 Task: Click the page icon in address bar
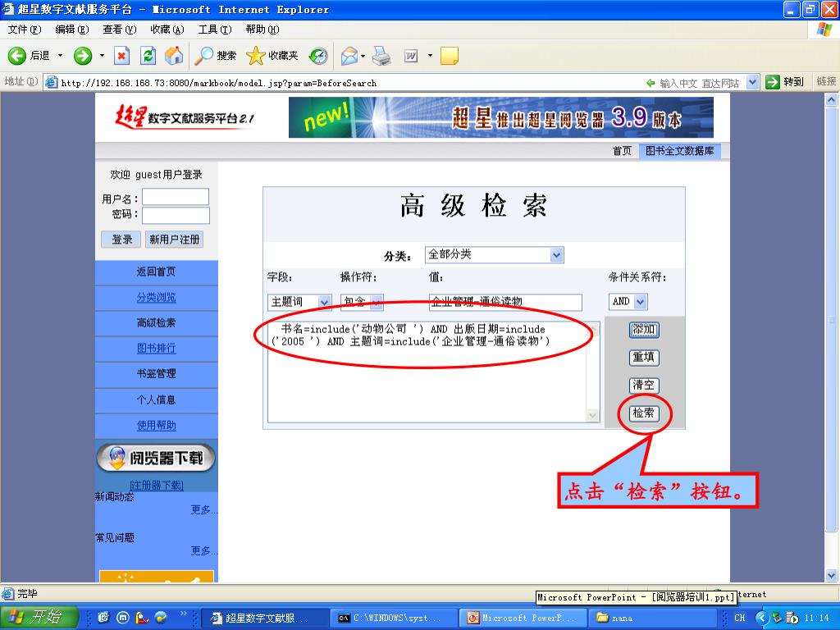click(52, 83)
